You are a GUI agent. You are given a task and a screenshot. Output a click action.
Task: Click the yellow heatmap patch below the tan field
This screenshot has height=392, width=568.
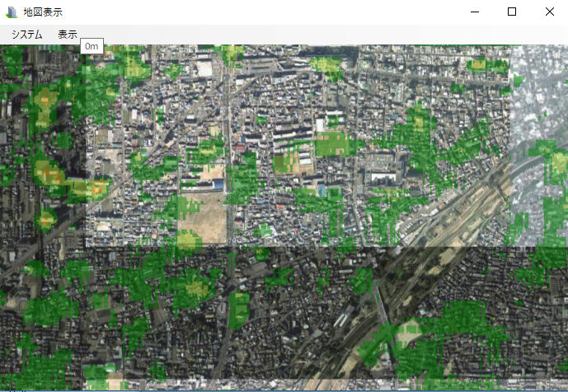pos(188,241)
